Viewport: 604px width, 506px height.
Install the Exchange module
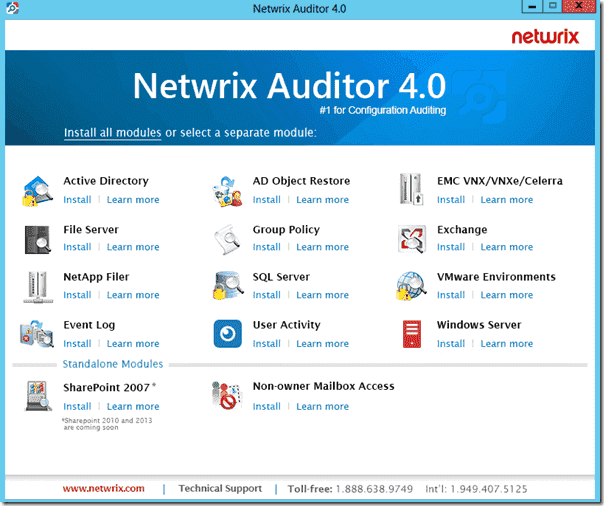click(x=451, y=247)
